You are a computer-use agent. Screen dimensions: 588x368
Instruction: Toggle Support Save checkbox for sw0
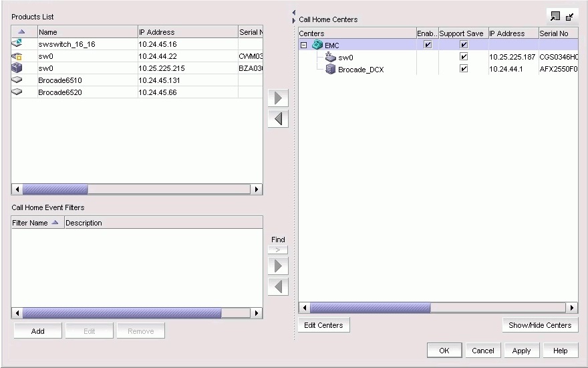(464, 57)
